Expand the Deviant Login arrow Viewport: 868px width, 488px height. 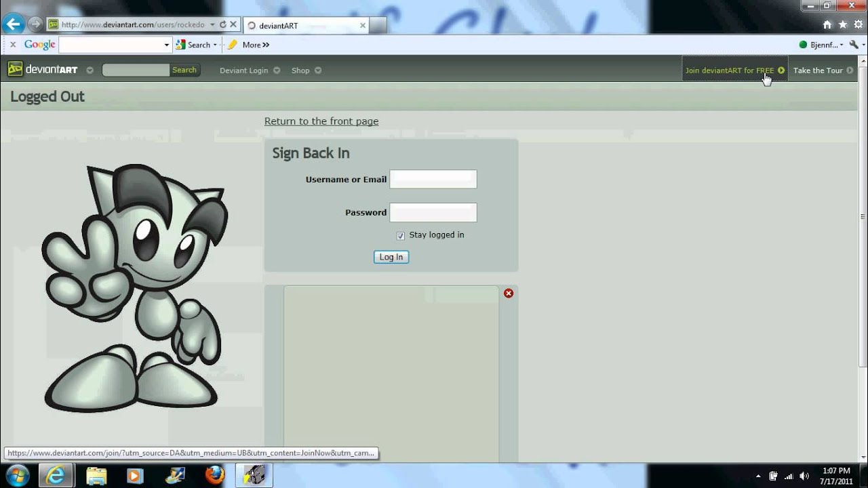(x=277, y=70)
